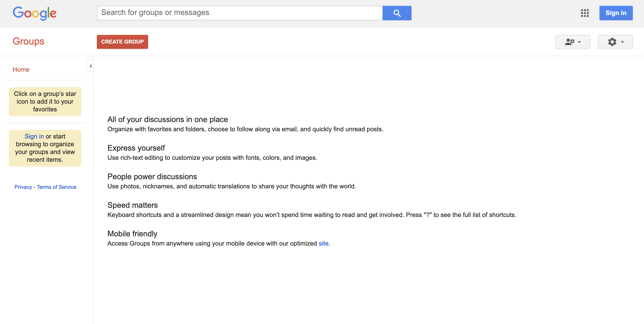
Task: Follow the Sign in link in sidebar tip
Action: 34,136
